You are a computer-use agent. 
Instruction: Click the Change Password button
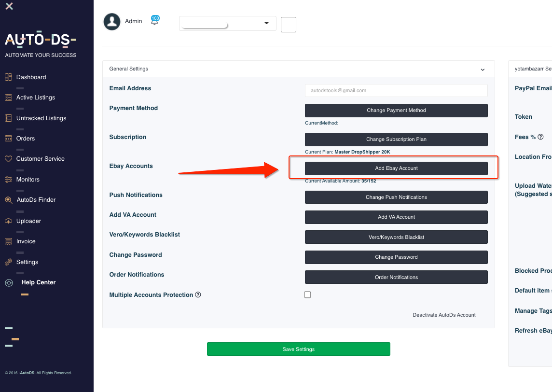pos(396,257)
